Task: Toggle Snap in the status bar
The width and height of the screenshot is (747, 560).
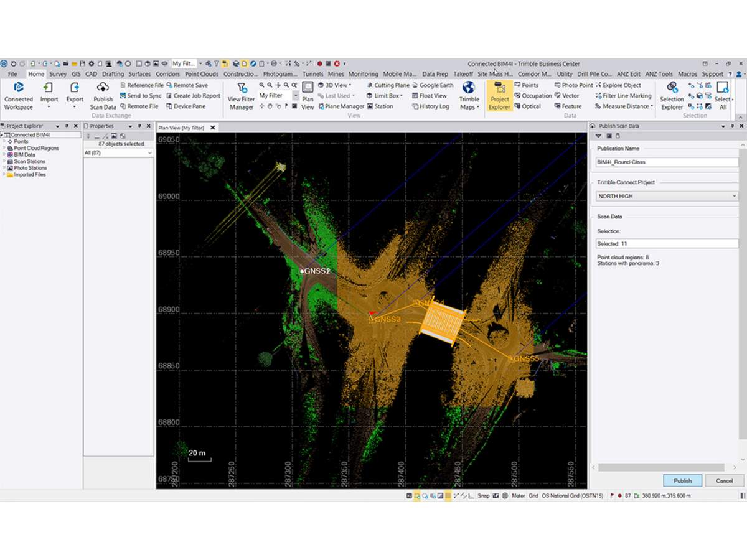Action: pos(483,496)
